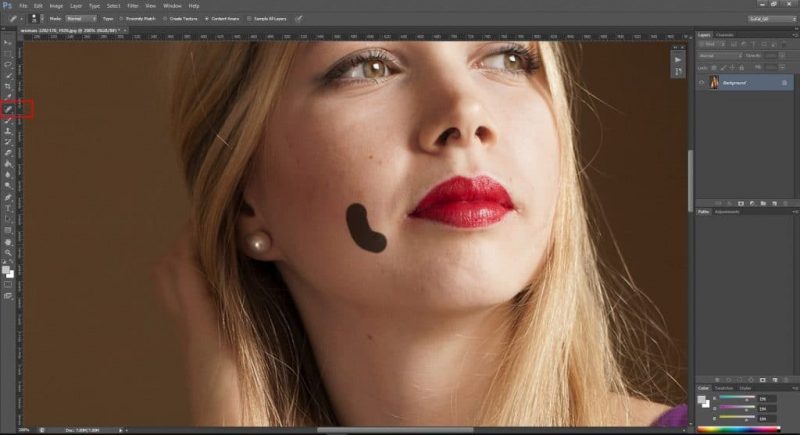This screenshot has width=800, height=435.
Task: Toggle lock image pixels brush icon
Action: coord(723,68)
